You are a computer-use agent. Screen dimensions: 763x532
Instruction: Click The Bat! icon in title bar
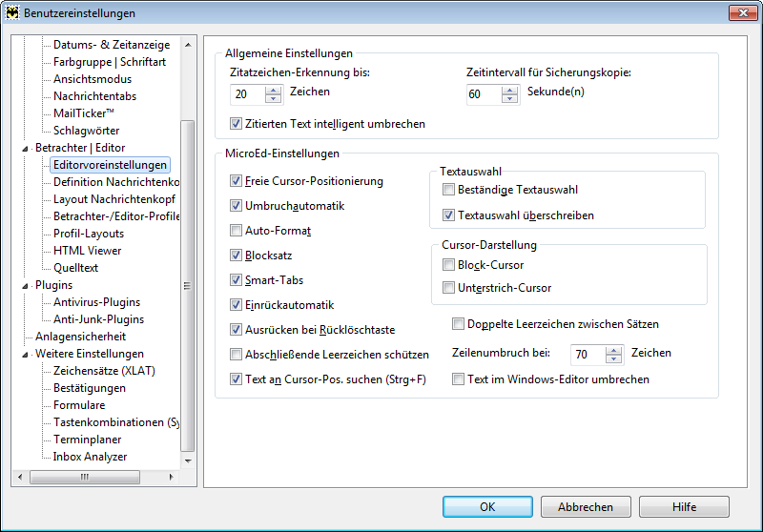[x=11, y=12]
